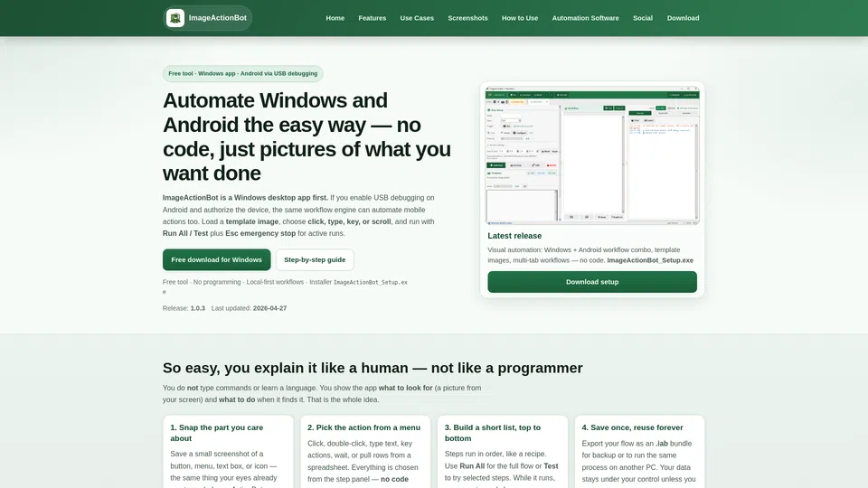The height and width of the screenshot is (488, 868).
Task: Open the app screenshot thumbnail
Action: (x=591, y=155)
